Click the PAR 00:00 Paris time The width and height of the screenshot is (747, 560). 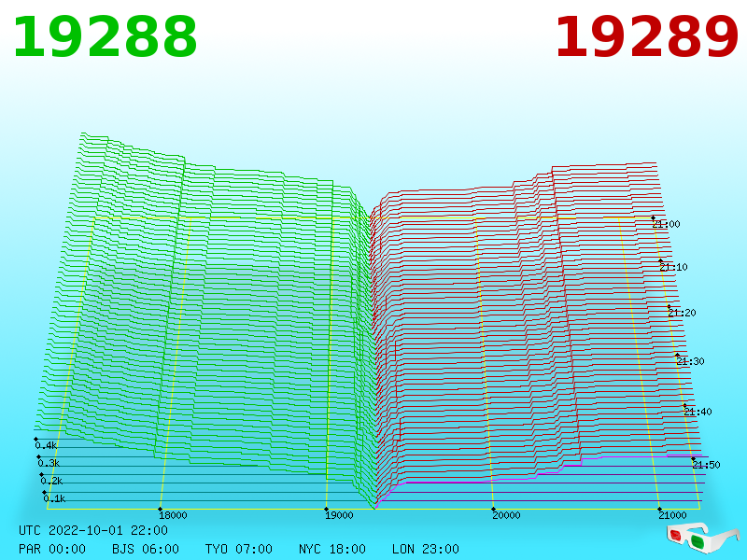pyautogui.click(x=52, y=549)
